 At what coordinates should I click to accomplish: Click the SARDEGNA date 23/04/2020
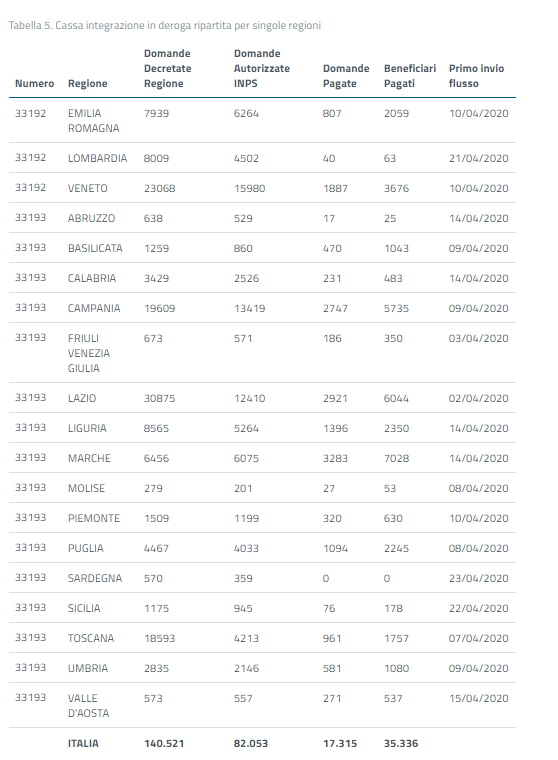pyautogui.click(x=478, y=578)
